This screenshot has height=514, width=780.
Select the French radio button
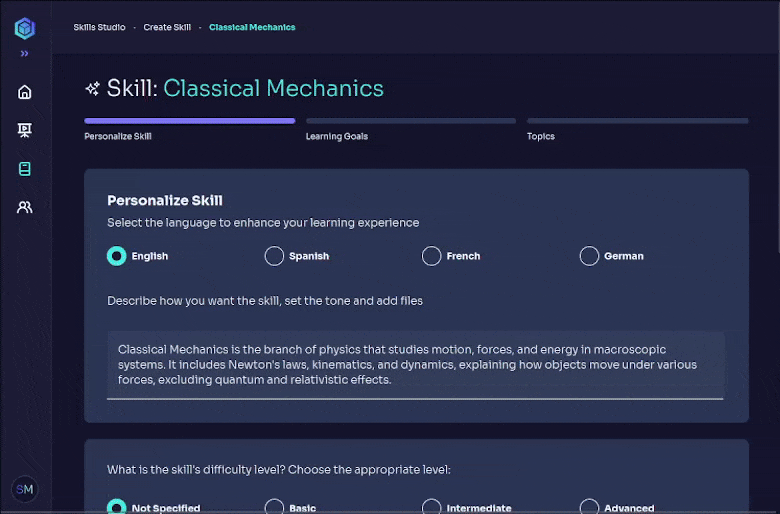click(431, 256)
